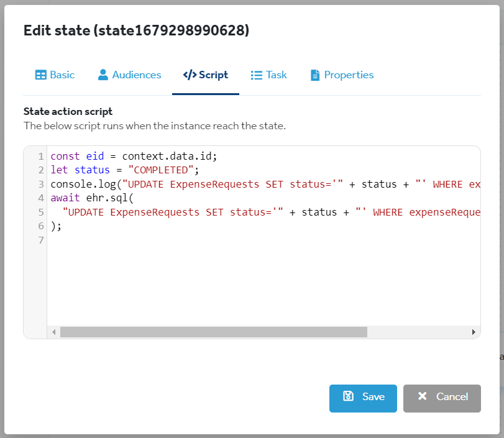504x438 pixels.
Task: Select the Script tab
Action: (x=206, y=75)
